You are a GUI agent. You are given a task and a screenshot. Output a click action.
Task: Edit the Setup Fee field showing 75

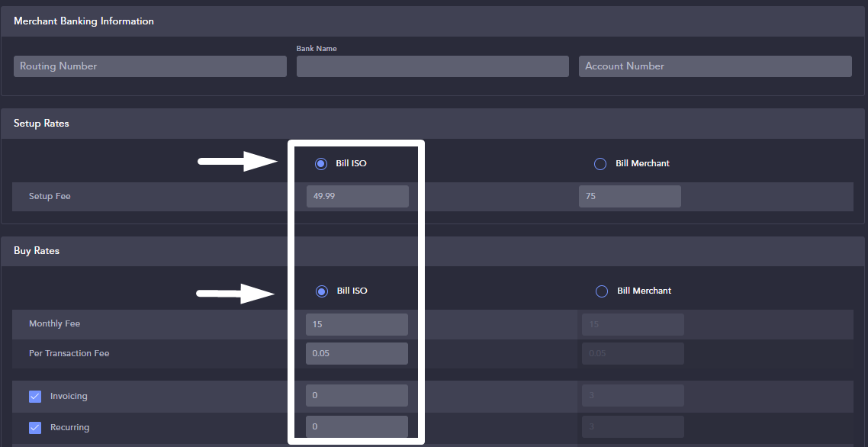[630, 197]
